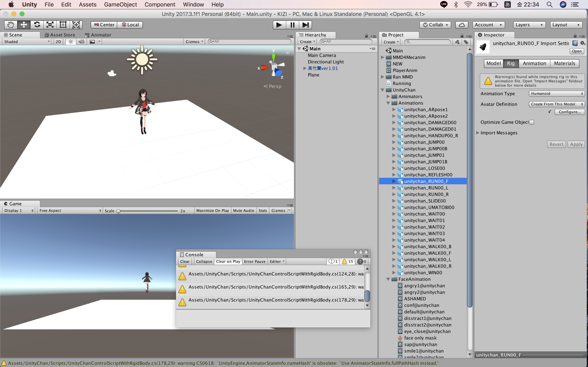Drag the Scale slider in Game view
The height and width of the screenshot is (367, 588).
point(120,211)
